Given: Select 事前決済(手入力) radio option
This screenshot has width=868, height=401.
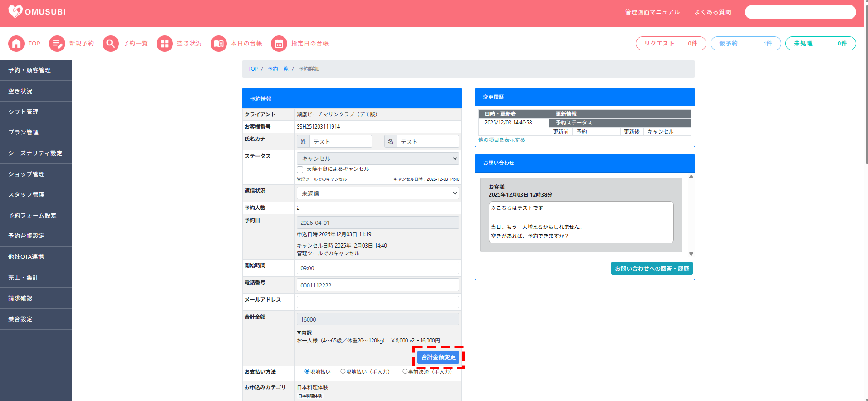Looking at the screenshot, I should pyautogui.click(x=405, y=371).
